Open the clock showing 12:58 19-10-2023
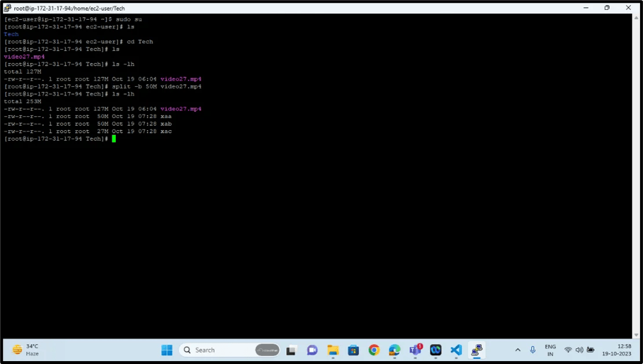This screenshot has width=643, height=364. [617, 350]
